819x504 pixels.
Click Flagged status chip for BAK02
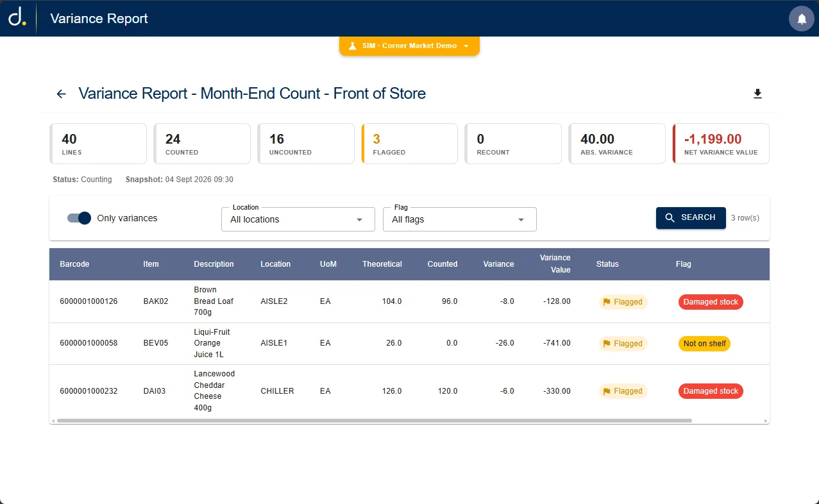click(623, 302)
